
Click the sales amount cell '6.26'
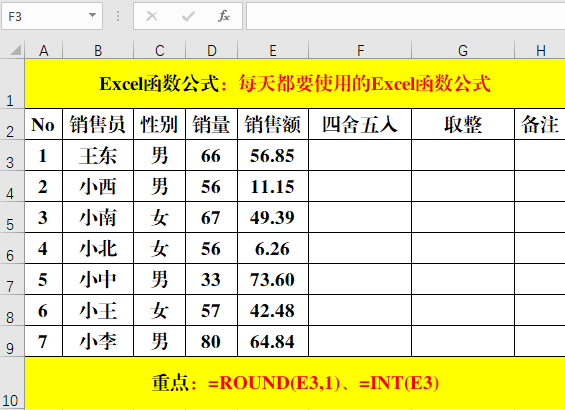click(273, 248)
